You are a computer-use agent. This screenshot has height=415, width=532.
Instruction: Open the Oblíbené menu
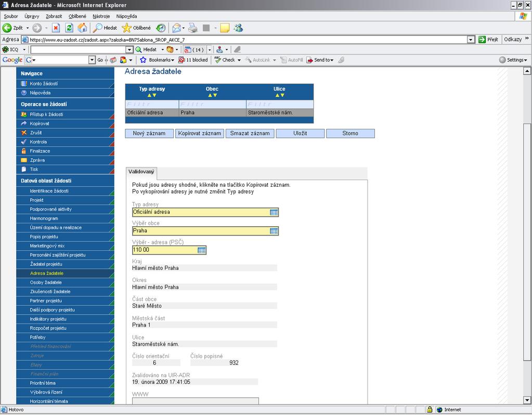click(x=77, y=16)
